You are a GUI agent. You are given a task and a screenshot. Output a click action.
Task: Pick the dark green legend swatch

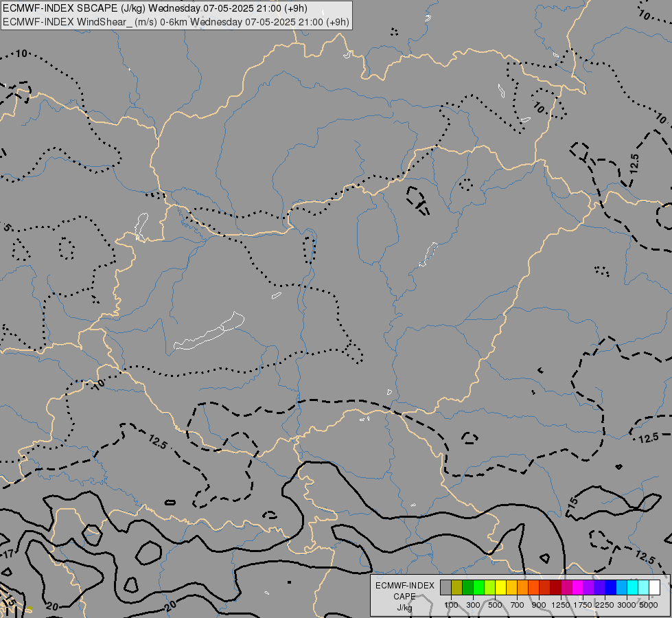tap(467, 588)
